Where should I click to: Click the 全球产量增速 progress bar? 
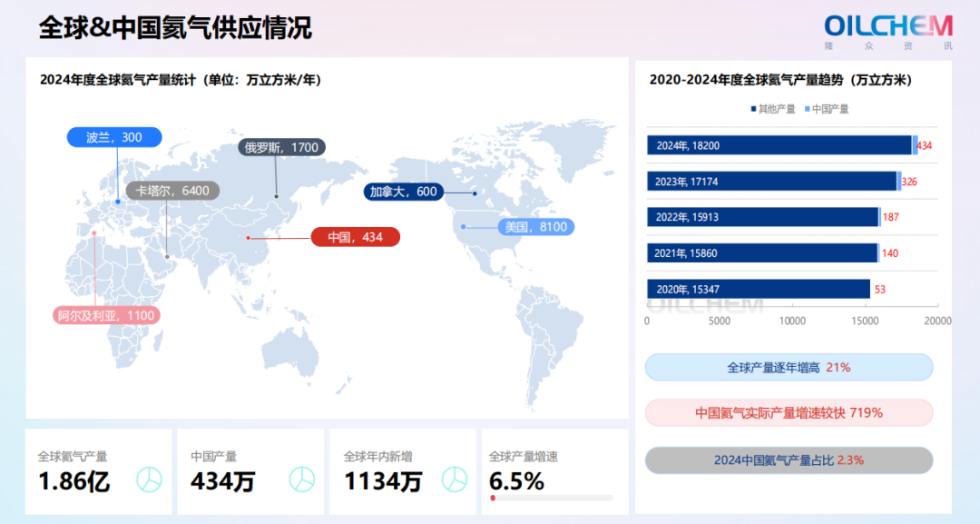552,498
